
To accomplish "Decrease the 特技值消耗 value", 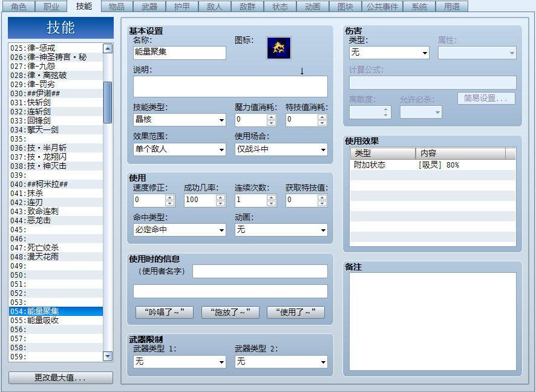I will pyautogui.click(x=322, y=123).
